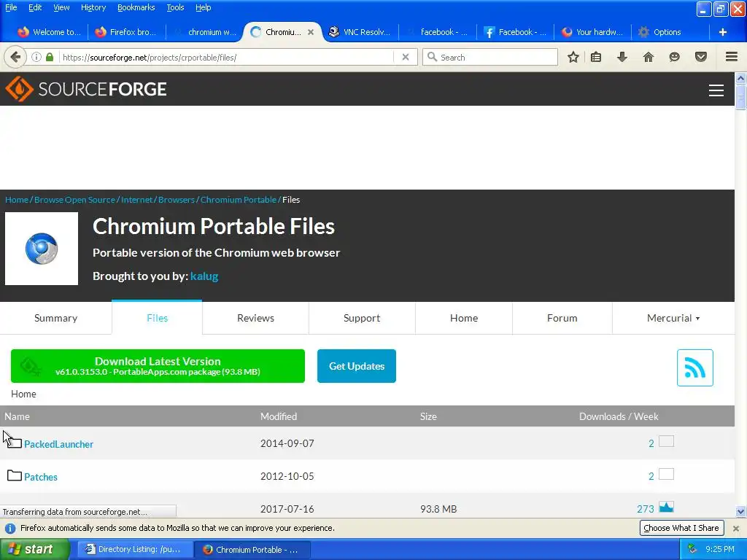Viewport: 747px width, 560px height.
Task: Open the File menu
Action: (11, 7)
